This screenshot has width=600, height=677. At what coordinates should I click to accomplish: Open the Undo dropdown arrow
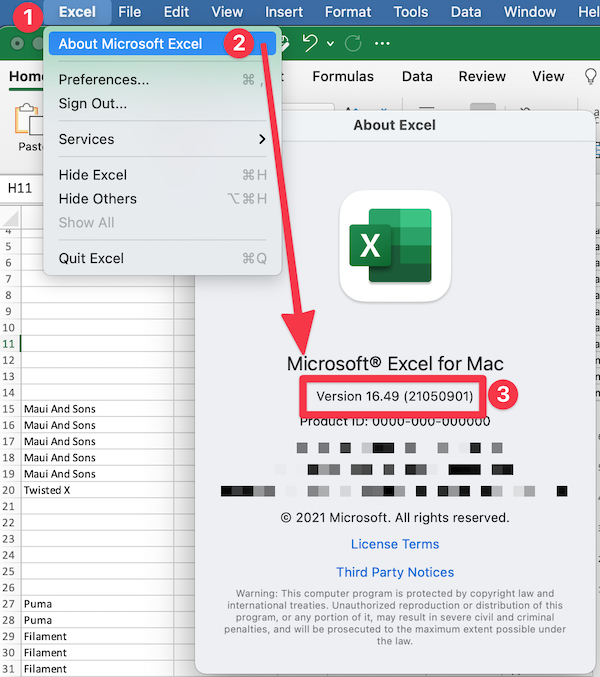330,45
